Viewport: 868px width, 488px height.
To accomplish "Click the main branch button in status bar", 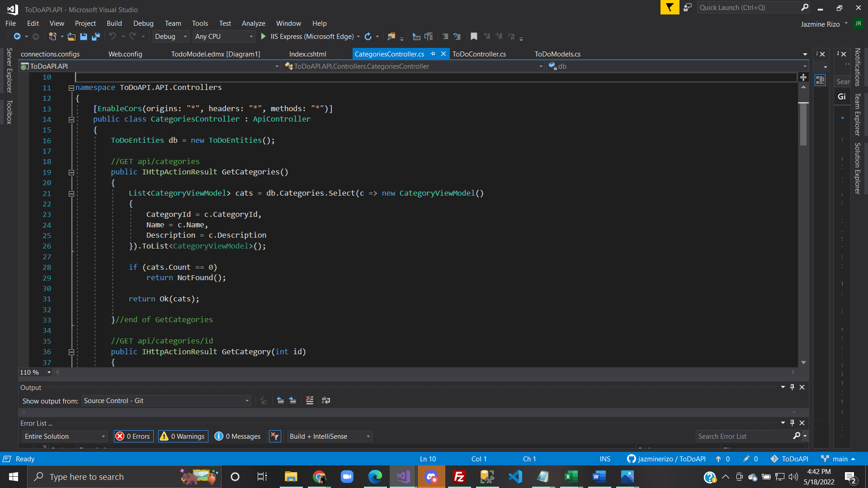I will [x=839, y=459].
